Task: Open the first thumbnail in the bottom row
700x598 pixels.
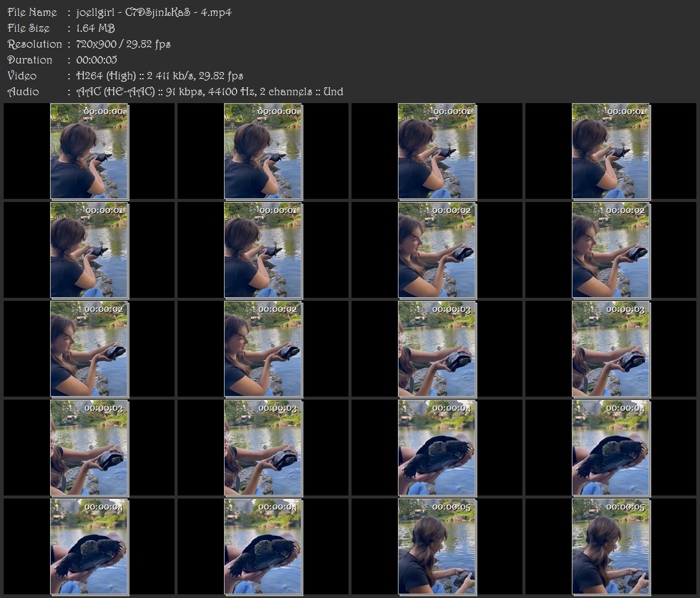Action: point(89,547)
